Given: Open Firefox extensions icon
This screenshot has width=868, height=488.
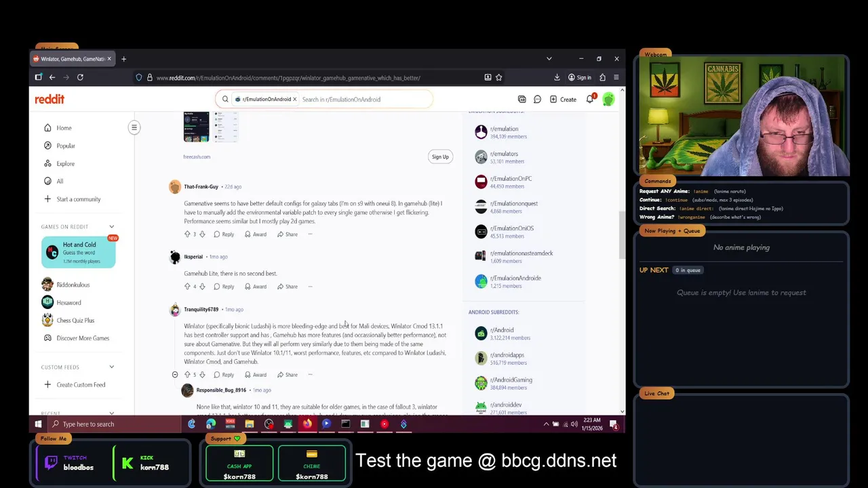Looking at the screenshot, I should [x=602, y=77].
